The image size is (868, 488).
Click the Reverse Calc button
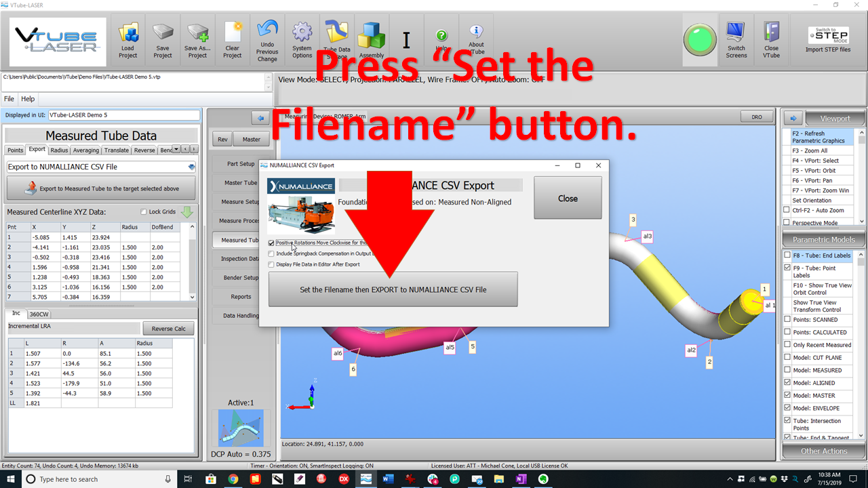point(168,329)
